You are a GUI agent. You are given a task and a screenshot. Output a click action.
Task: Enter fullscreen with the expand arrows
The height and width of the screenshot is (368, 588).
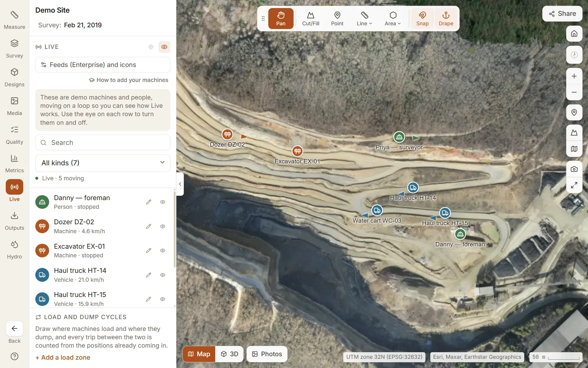point(574,185)
